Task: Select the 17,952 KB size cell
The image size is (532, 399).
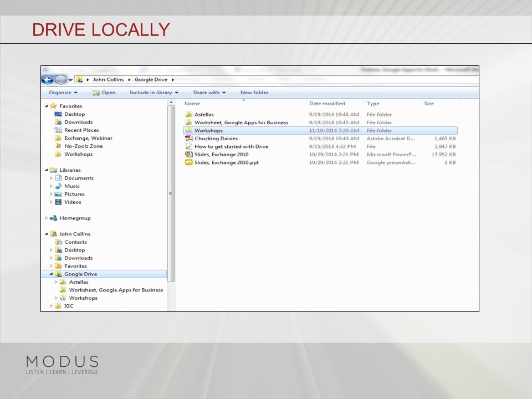Action: click(x=443, y=155)
